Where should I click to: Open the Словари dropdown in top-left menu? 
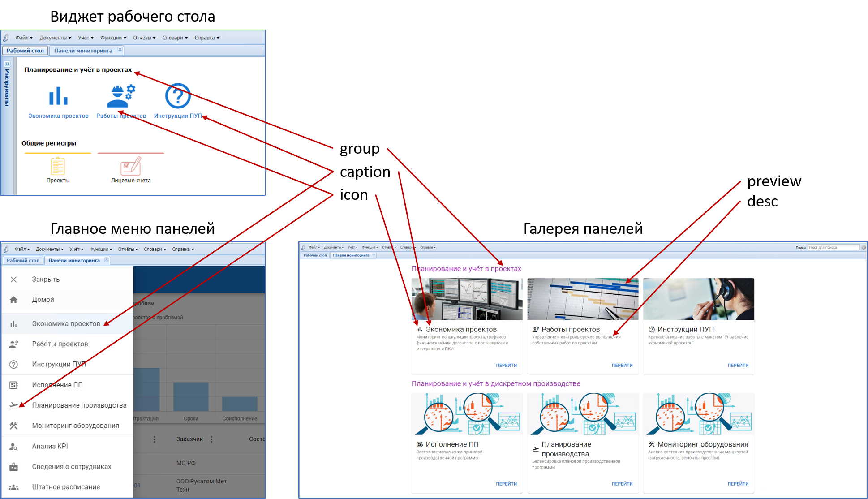(x=175, y=38)
